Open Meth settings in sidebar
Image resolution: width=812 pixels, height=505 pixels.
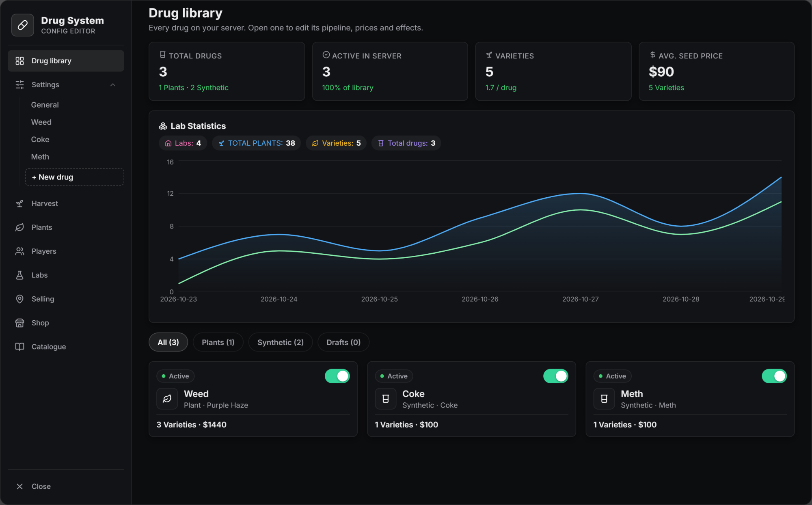(40, 157)
